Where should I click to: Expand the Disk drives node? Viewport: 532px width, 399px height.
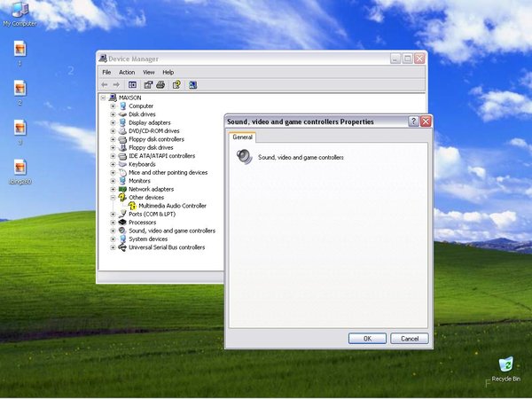point(113,114)
